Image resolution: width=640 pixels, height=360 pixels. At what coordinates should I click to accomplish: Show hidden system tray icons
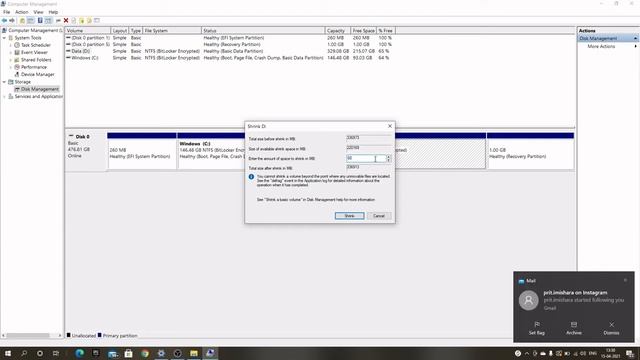527,353
